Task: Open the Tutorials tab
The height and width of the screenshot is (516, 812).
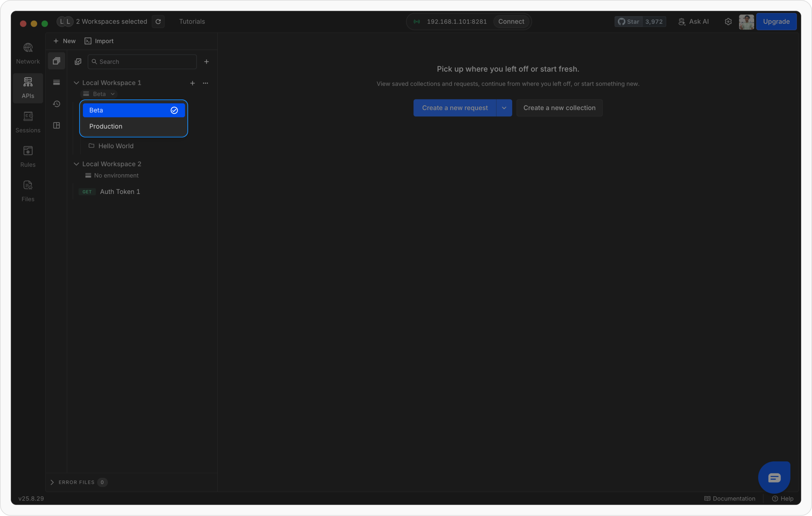Action: point(192,22)
